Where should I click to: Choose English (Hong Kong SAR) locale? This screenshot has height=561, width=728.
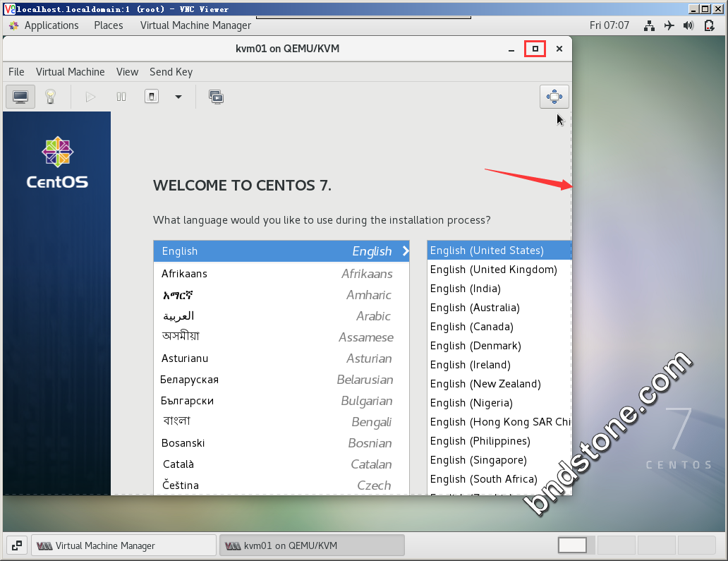(499, 422)
